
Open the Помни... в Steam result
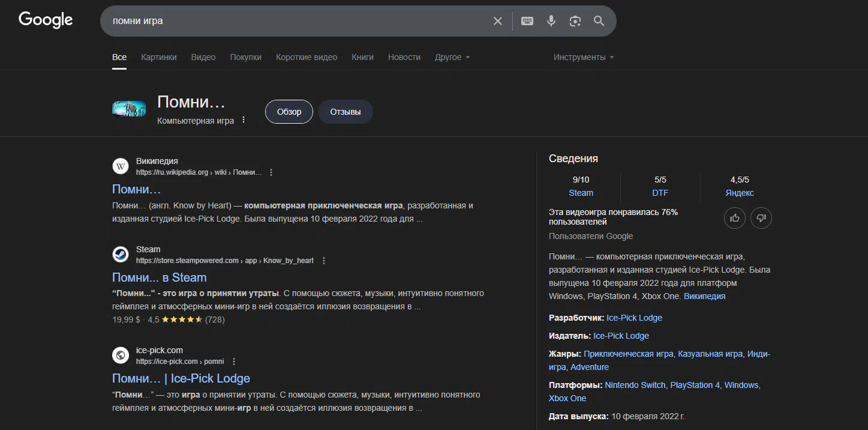point(160,277)
